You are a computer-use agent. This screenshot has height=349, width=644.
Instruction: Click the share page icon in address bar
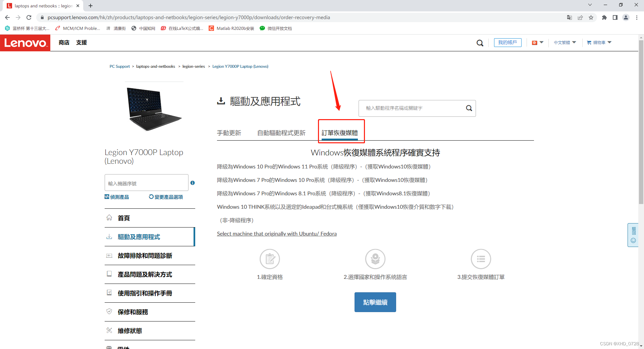coord(580,17)
